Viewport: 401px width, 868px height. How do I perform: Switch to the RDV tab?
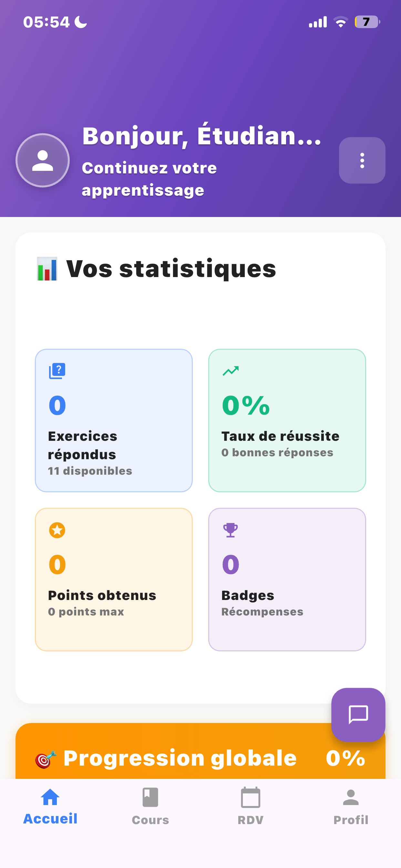tap(250, 806)
